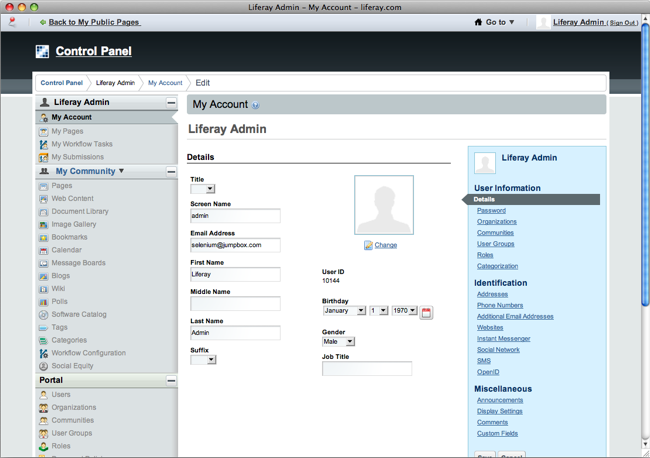Open the Gender dropdown
The height and width of the screenshot is (458, 650).
[338, 342]
